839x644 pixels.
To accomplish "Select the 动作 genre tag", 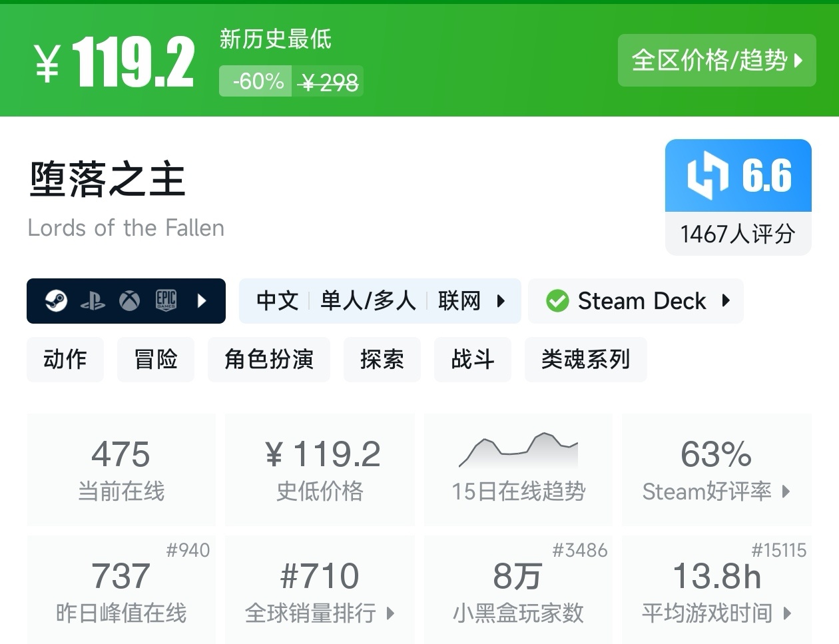I will point(65,360).
